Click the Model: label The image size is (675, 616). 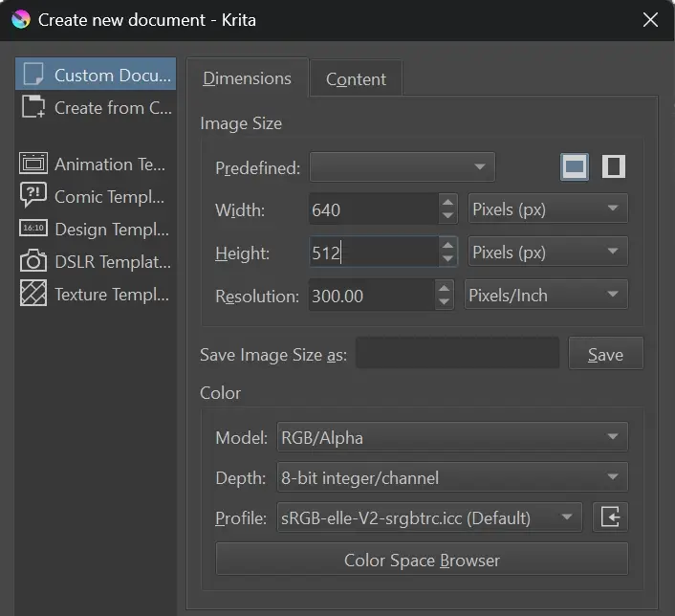click(x=242, y=438)
